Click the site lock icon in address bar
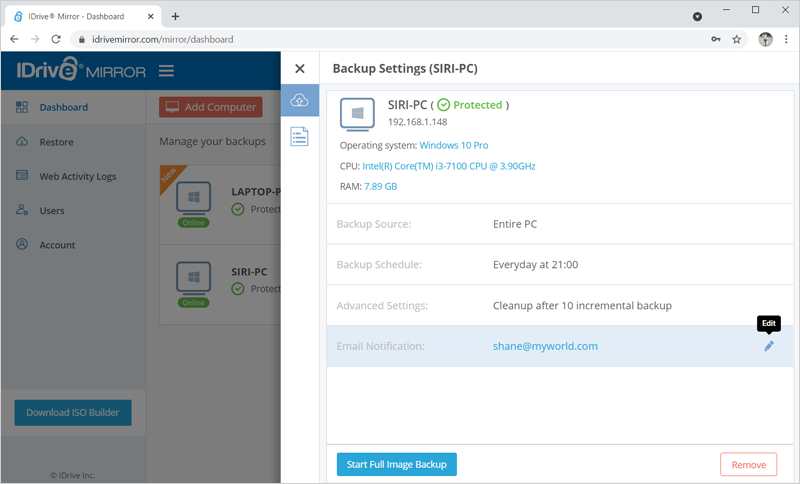 coord(82,39)
